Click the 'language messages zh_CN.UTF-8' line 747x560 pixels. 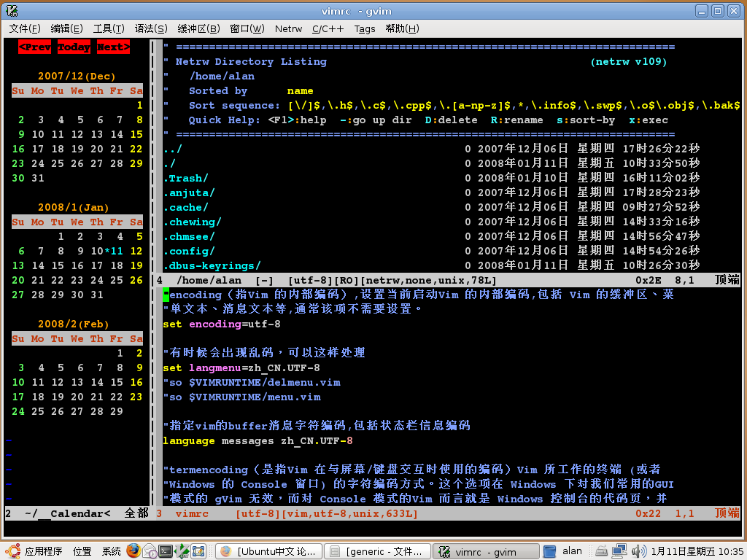coord(258,440)
